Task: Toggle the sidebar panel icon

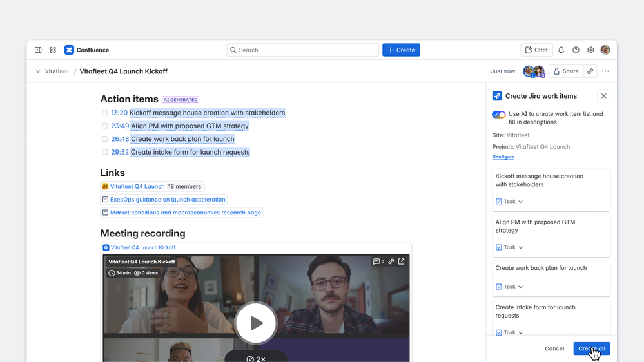Action: [38, 50]
